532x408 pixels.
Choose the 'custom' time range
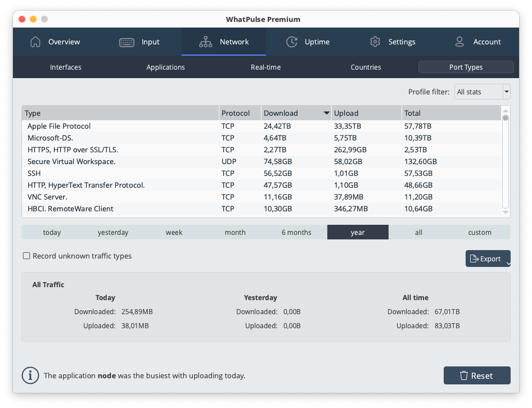[x=480, y=233]
